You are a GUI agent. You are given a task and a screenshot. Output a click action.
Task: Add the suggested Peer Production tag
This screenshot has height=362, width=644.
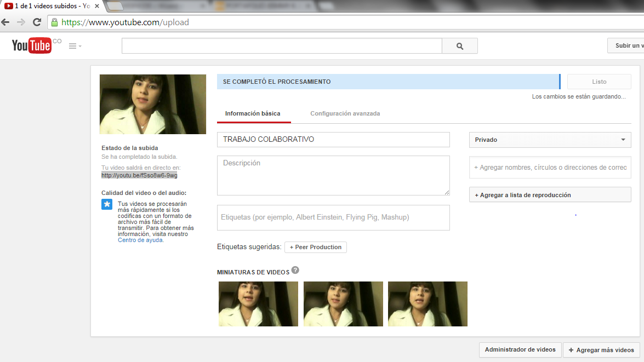(315, 247)
